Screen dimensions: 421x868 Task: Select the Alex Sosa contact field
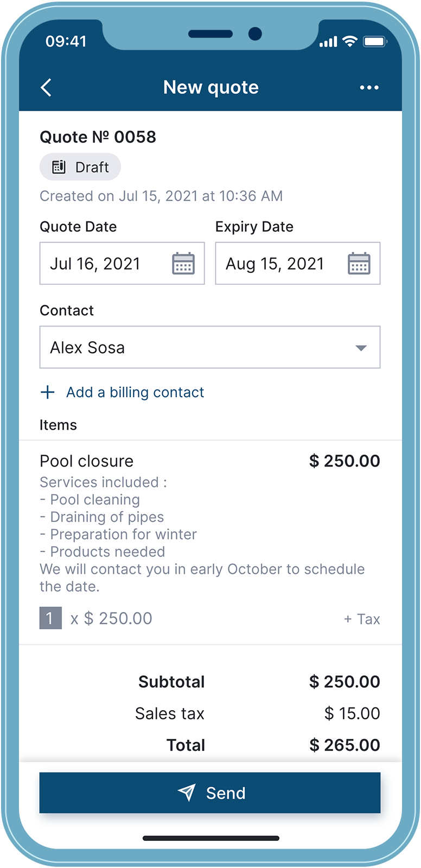pos(210,347)
